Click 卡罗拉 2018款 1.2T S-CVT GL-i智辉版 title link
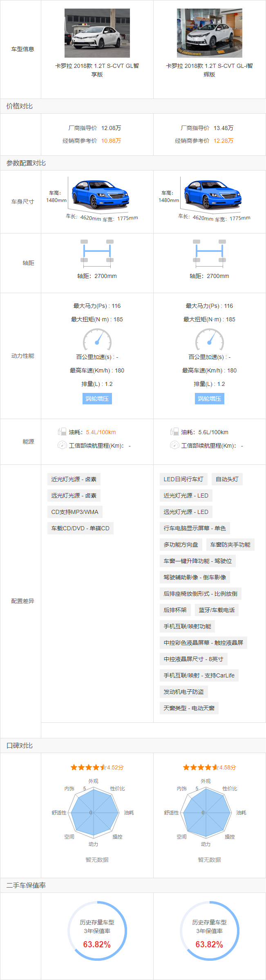This screenshot has height=980, width=266. pos(210,70)
